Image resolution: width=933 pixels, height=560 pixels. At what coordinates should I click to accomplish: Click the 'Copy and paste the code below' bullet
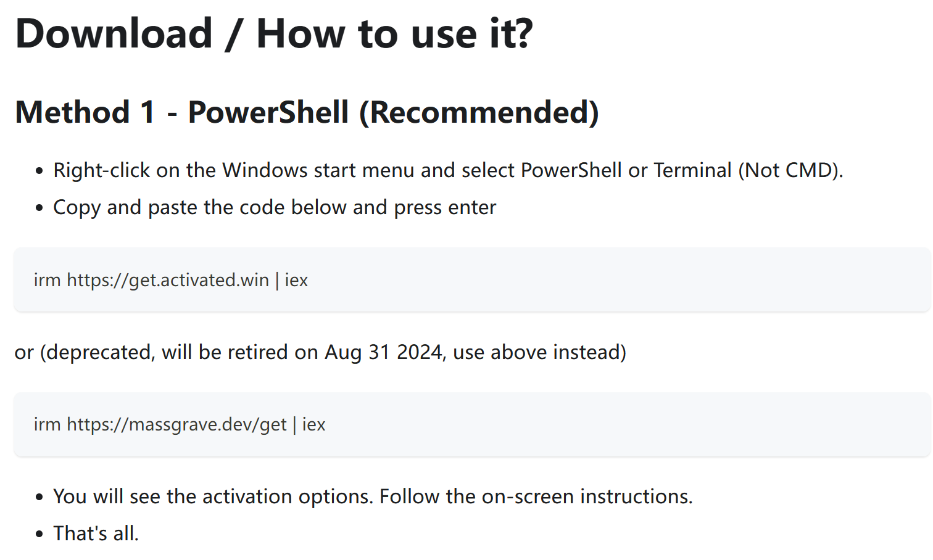pos(275,207)
